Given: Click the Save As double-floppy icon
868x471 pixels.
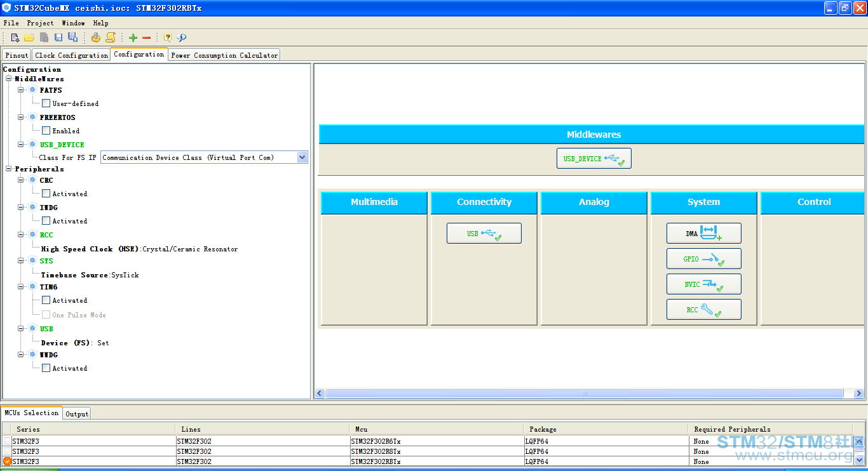Looking at the screenshot, I should click(x=72, y=37).
